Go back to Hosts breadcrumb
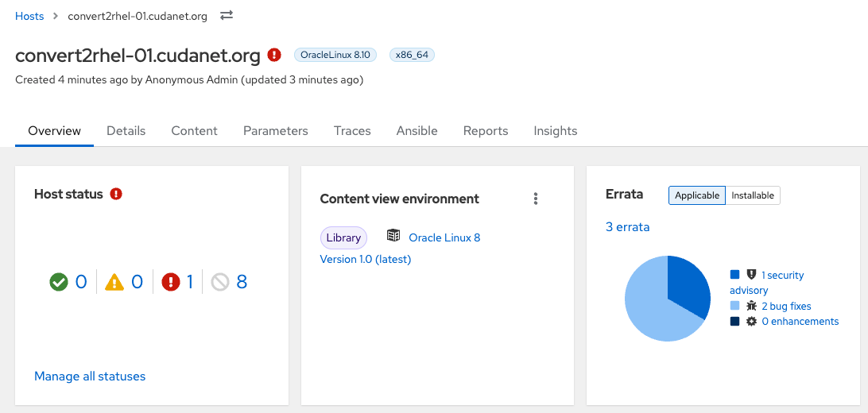868x413 pixels. point(29,16)
